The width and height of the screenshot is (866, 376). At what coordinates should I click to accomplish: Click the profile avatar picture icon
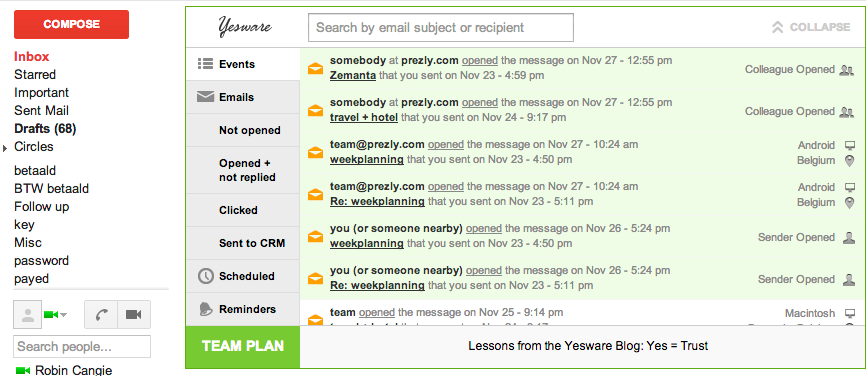point(27,315)
